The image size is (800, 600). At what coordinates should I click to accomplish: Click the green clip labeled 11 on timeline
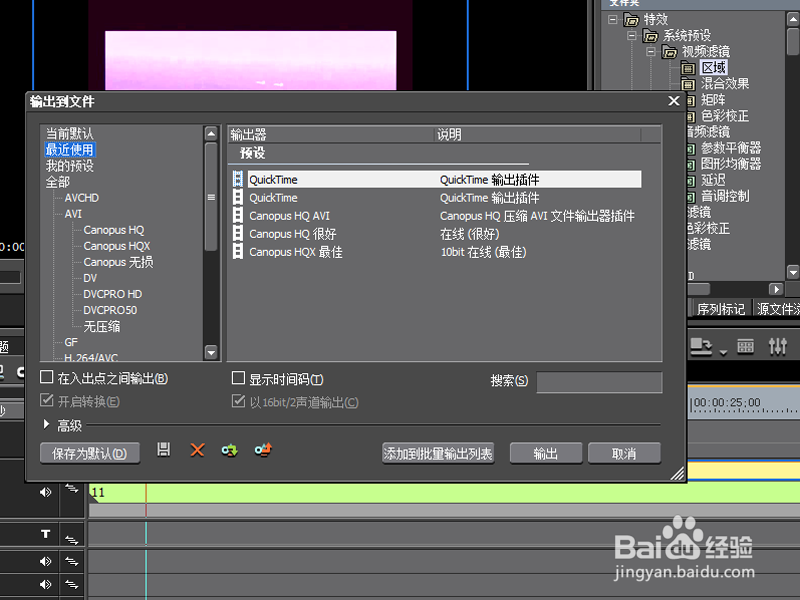tap(444, 492)
